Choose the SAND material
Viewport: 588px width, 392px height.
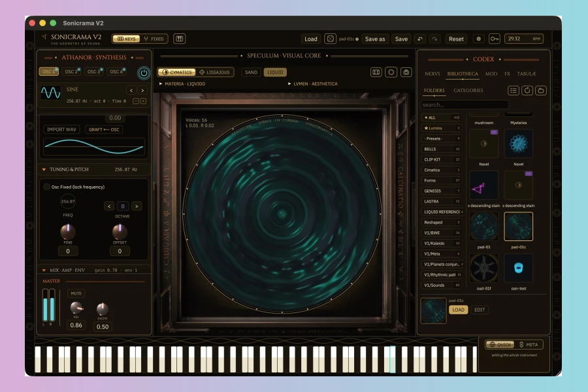click(x=252, y=72)
